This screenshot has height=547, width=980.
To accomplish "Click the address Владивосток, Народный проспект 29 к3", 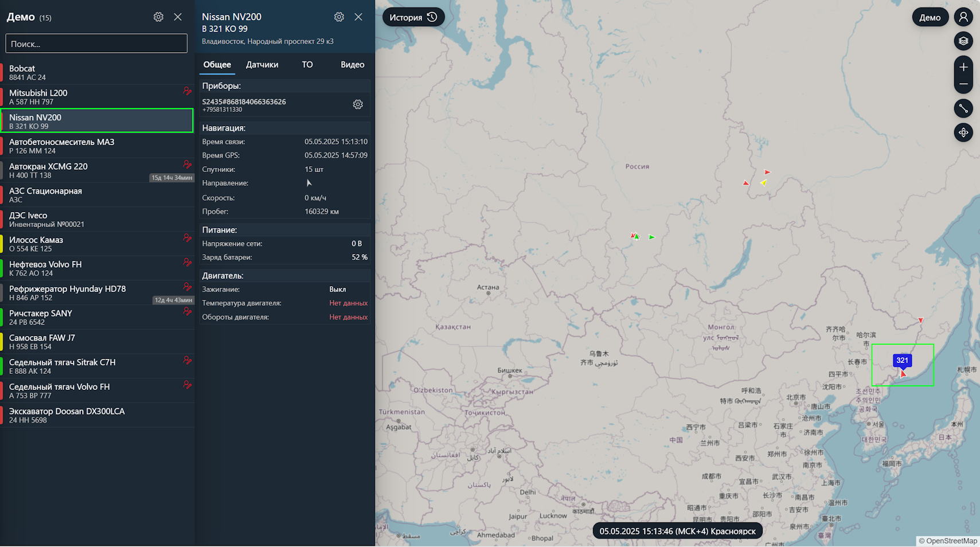I will (268, 41).
